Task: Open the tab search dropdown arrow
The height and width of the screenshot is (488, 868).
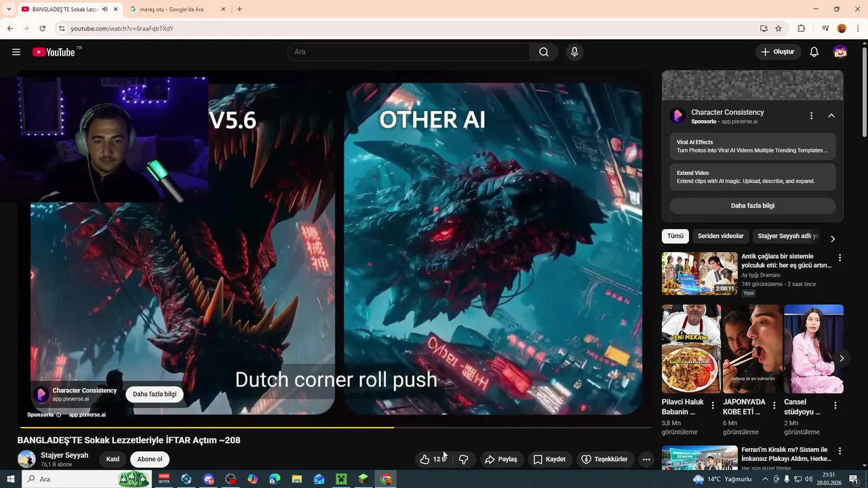Action: click(8, 9)
